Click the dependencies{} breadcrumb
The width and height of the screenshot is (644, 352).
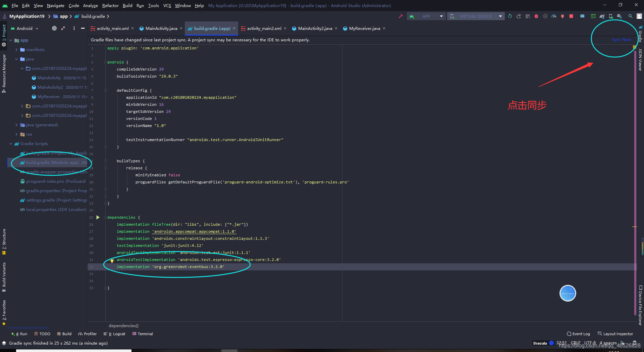pyautogui.click(x=123, y=325)
